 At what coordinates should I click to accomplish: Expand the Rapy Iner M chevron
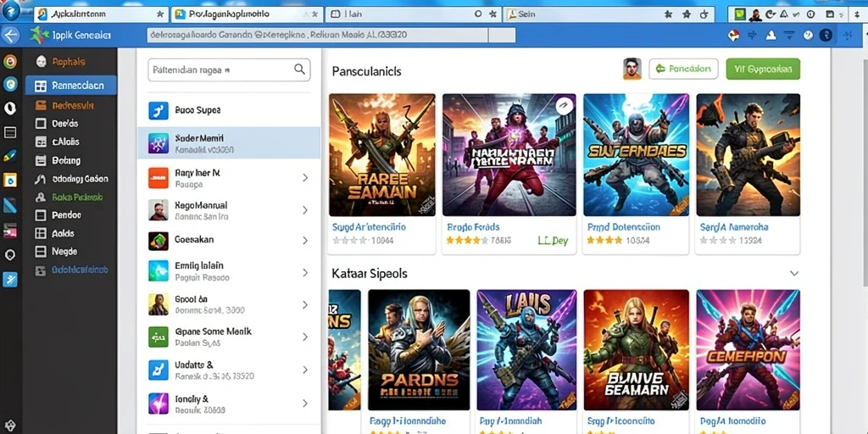tap(305, 178)
